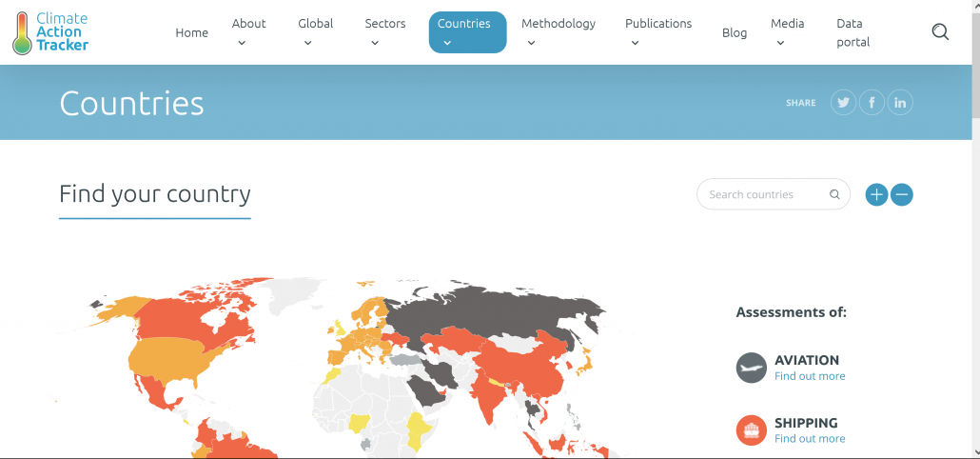
Task: Expand the Methodology dropdown chevron
Action: pos(531,43)
